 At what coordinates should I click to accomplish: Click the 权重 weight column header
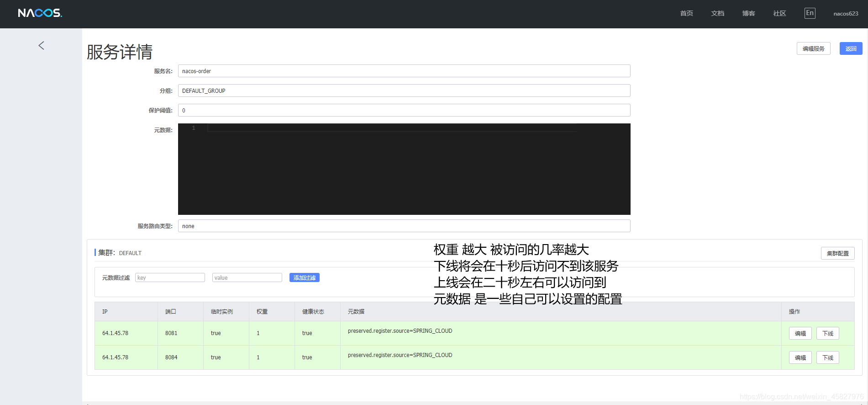pos(272,311)
